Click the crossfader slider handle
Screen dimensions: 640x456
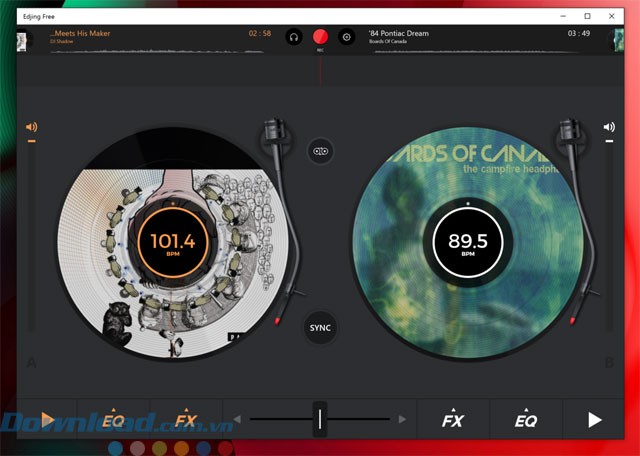pos(320,419)
